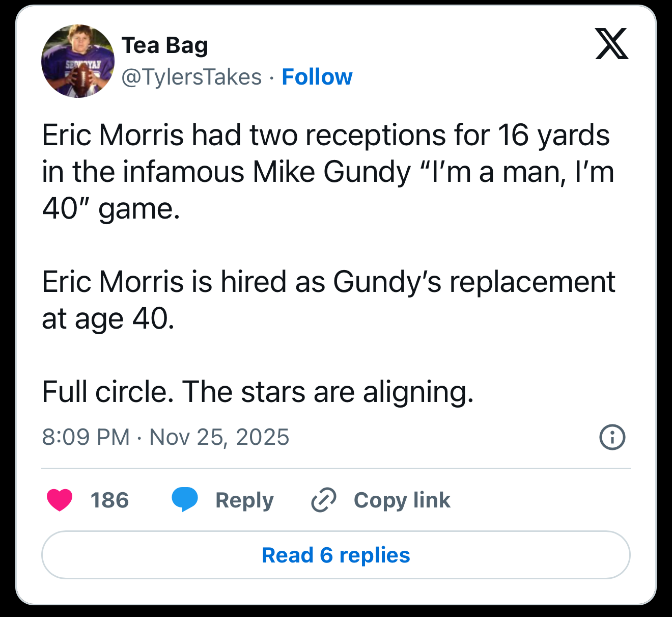Like the tweet with the heart icon
The width and height of the screenshot is (672, 617).
[60, 500]
